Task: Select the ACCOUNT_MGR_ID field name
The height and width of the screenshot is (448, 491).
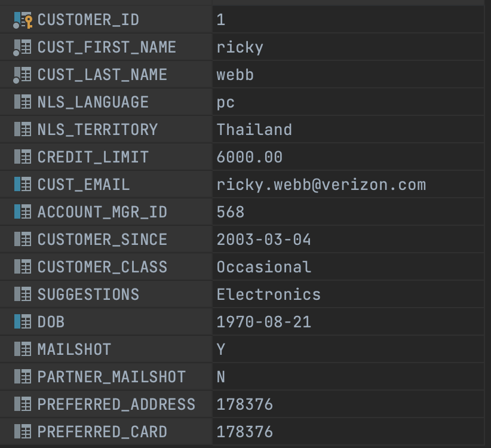Action: 102,212
